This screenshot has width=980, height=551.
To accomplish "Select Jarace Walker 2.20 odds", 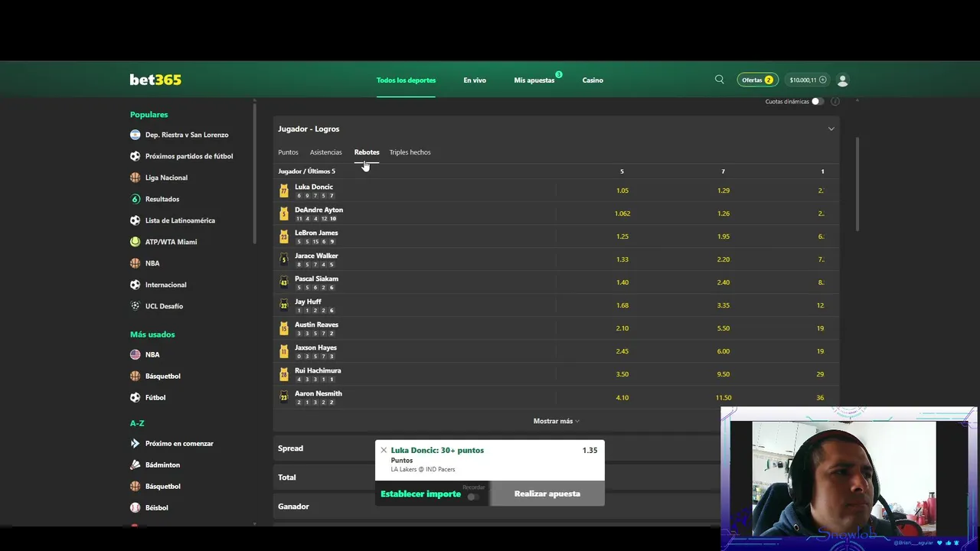I will (724, 259).
